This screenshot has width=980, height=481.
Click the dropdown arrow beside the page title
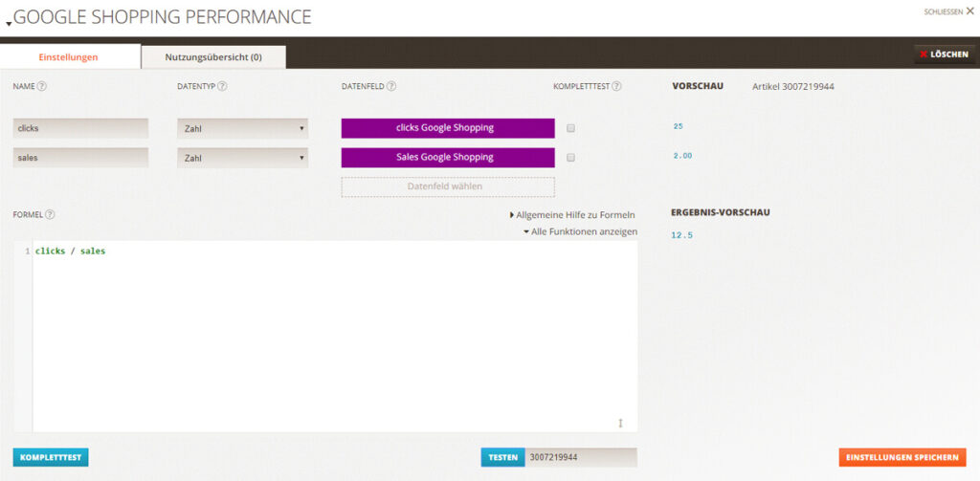pos(9,24)
